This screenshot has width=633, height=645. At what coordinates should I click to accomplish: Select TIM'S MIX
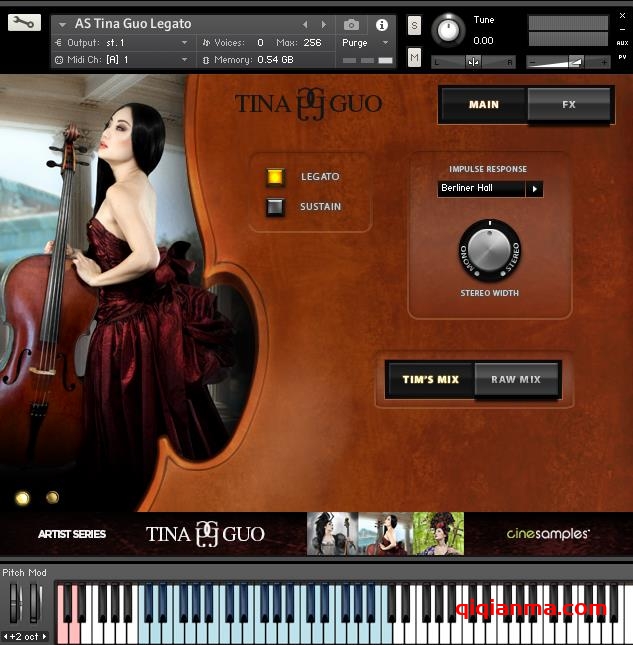pos(431,380)
